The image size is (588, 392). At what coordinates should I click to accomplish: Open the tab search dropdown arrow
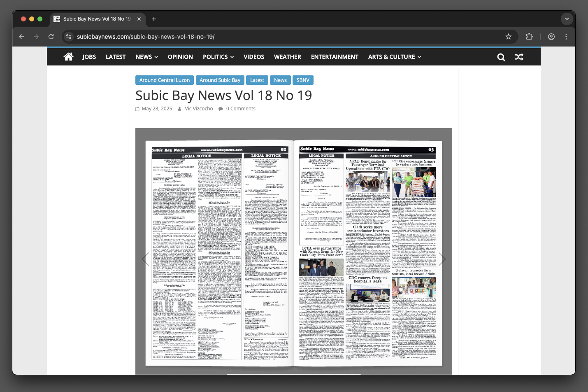(567, 19)
